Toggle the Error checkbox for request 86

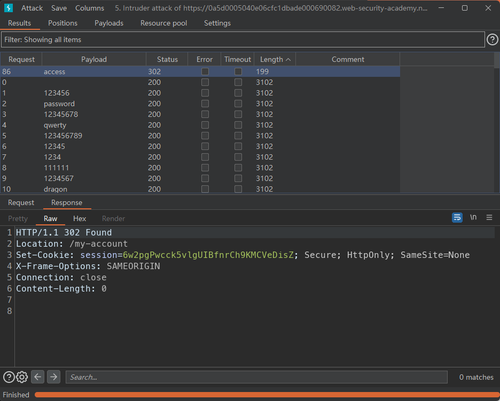(205, 71)
